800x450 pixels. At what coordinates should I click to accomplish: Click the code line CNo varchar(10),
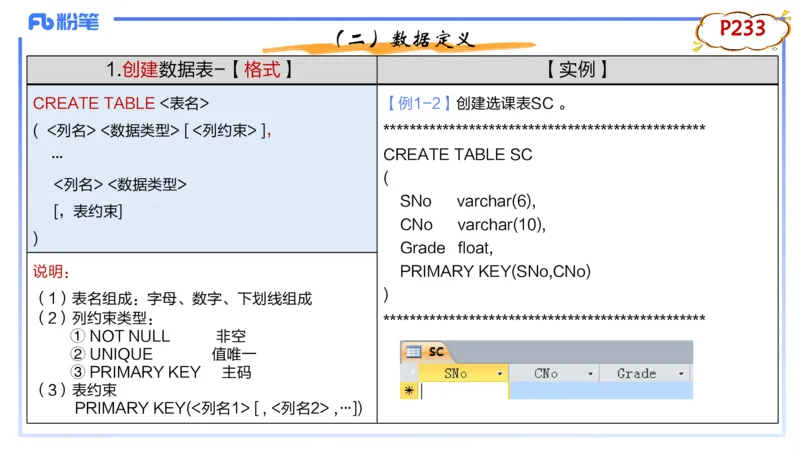point(473,224)
